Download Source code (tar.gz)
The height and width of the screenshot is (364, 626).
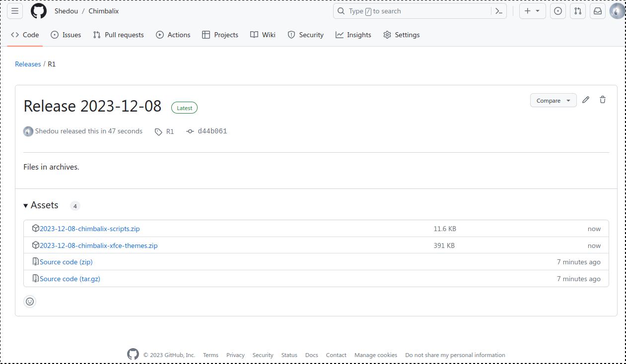[70, 279]
